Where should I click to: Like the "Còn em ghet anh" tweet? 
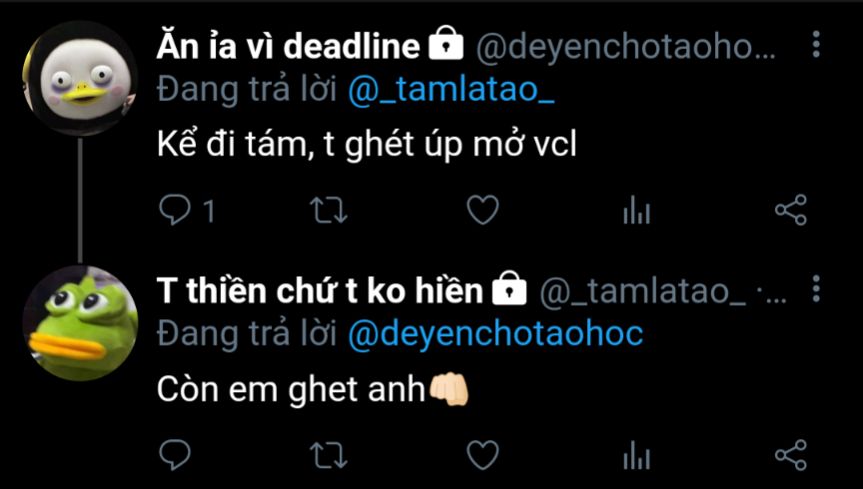coord(483,455)
